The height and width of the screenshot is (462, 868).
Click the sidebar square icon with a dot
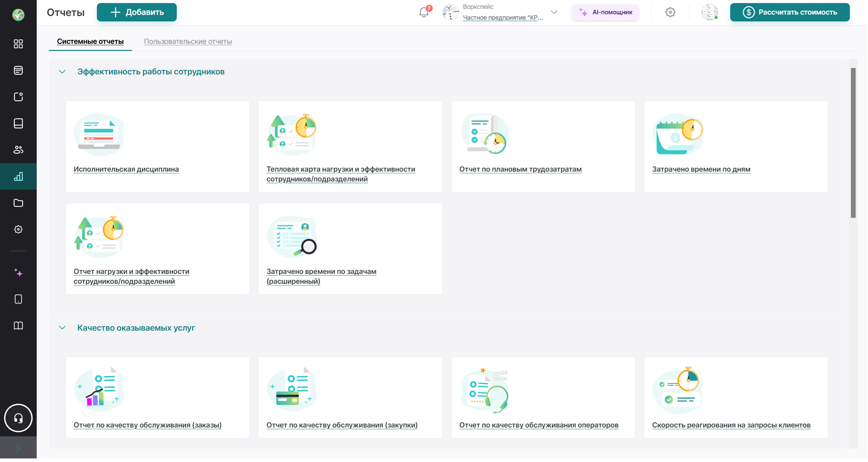click(18, 97)
